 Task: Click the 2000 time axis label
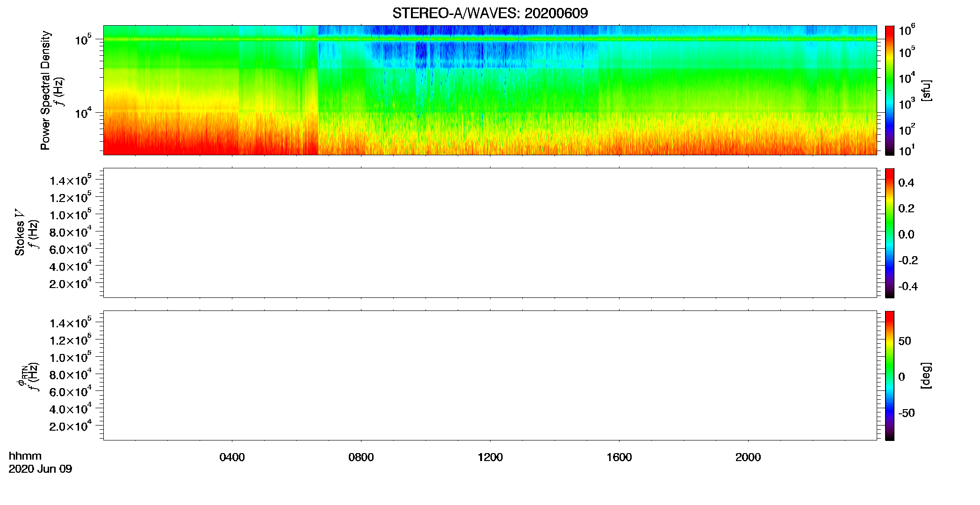(748, 457)
